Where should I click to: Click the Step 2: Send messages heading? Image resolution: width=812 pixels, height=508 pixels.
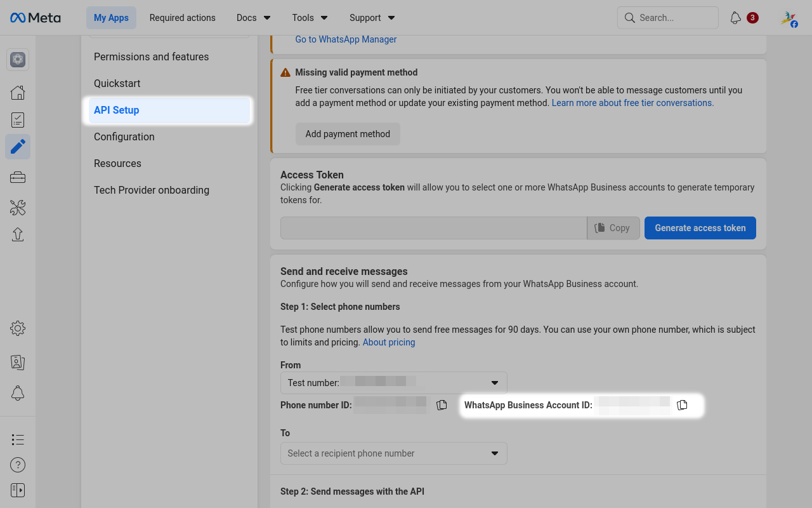pos(352,491)
